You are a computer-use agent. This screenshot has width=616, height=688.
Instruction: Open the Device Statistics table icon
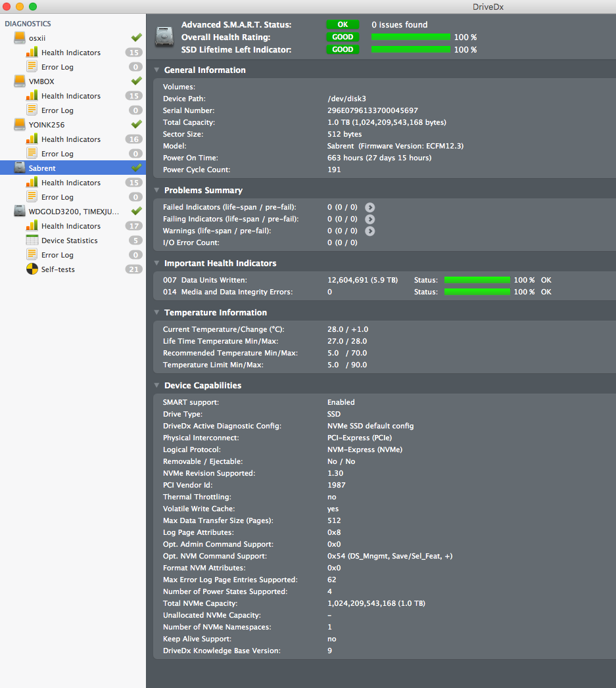pos(32,240)
